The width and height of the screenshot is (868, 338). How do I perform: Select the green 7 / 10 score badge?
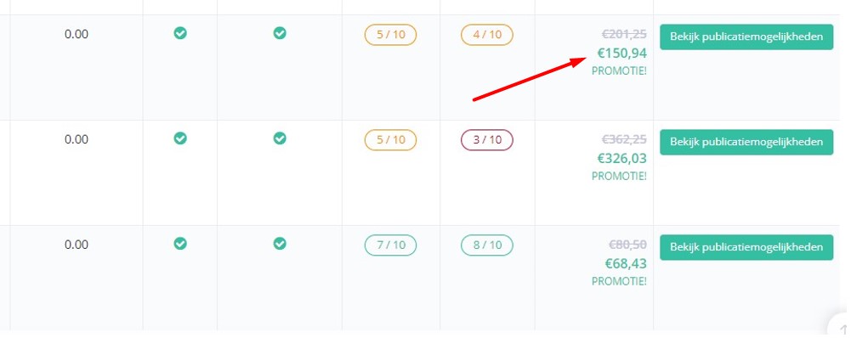point(390,245)
